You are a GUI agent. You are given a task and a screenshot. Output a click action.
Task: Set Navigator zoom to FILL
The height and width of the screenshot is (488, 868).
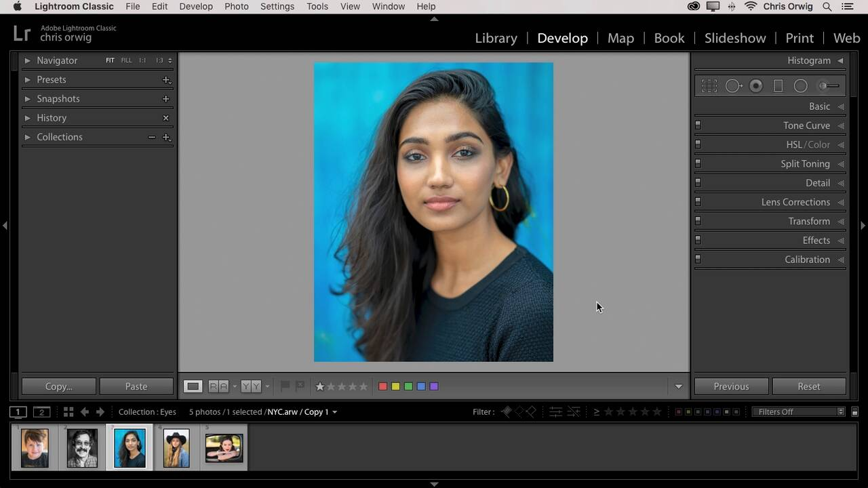(x=126, y=60)
